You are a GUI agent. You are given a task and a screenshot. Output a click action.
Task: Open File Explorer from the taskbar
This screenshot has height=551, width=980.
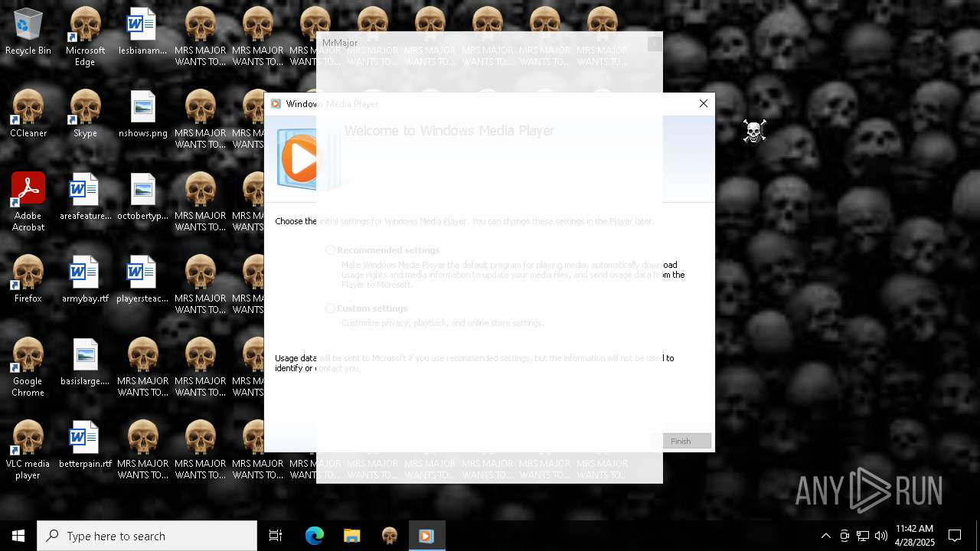tap(351, 536)
